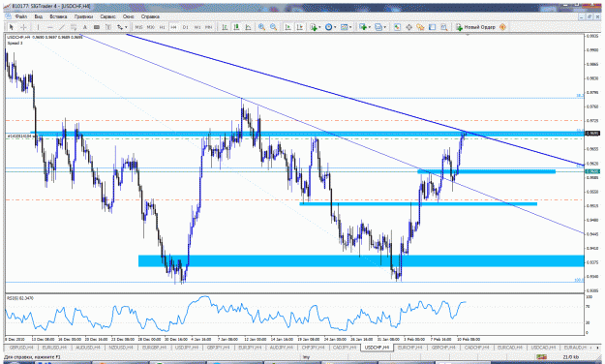
Task: Open the arrows objects dropdown
Action: [122, 27]
